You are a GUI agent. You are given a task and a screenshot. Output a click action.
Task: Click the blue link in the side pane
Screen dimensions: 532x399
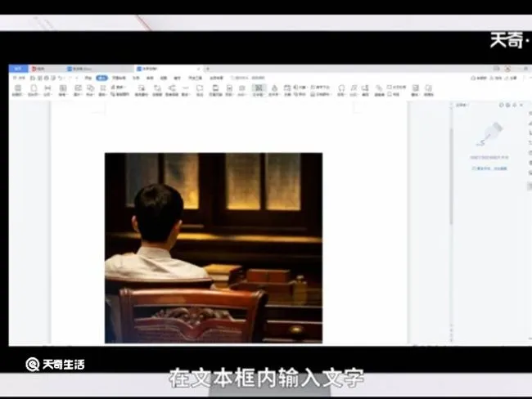coord(489,168)
